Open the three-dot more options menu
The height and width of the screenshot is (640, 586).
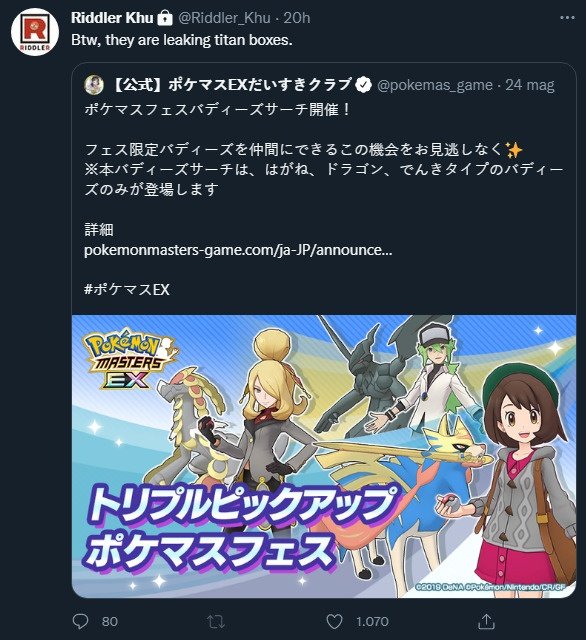567,18
